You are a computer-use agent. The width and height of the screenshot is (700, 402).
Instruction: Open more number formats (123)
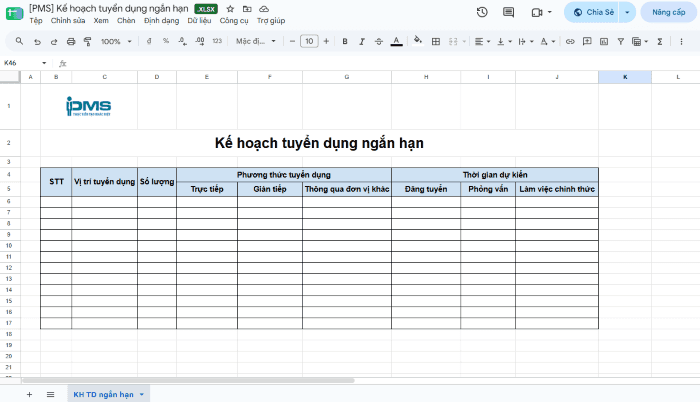point(217,41)
